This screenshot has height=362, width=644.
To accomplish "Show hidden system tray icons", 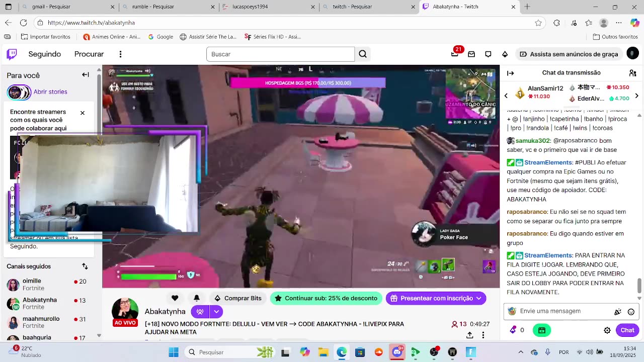I will [x=521, y=352].
